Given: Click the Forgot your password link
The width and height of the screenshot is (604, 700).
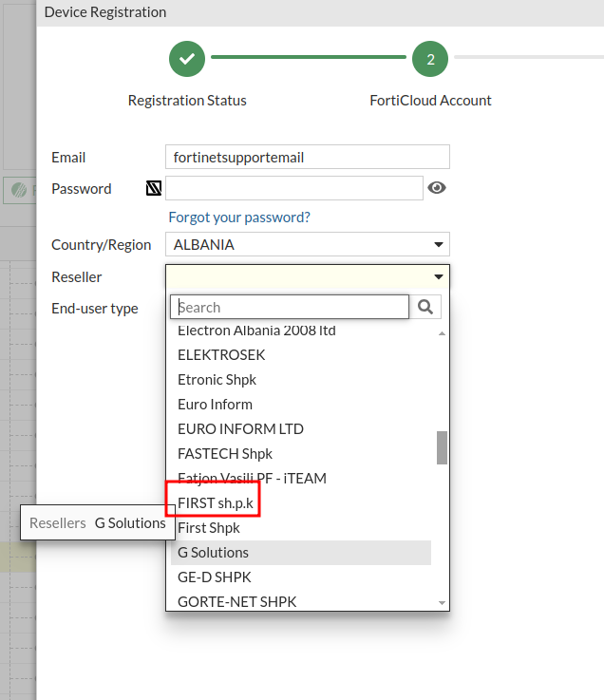Looking at the screenshot, I should click(239, 218).
